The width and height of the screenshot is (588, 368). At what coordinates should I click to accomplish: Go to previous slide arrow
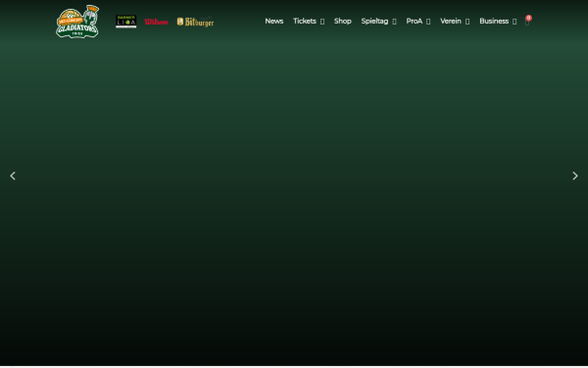[x=13, y=176]
